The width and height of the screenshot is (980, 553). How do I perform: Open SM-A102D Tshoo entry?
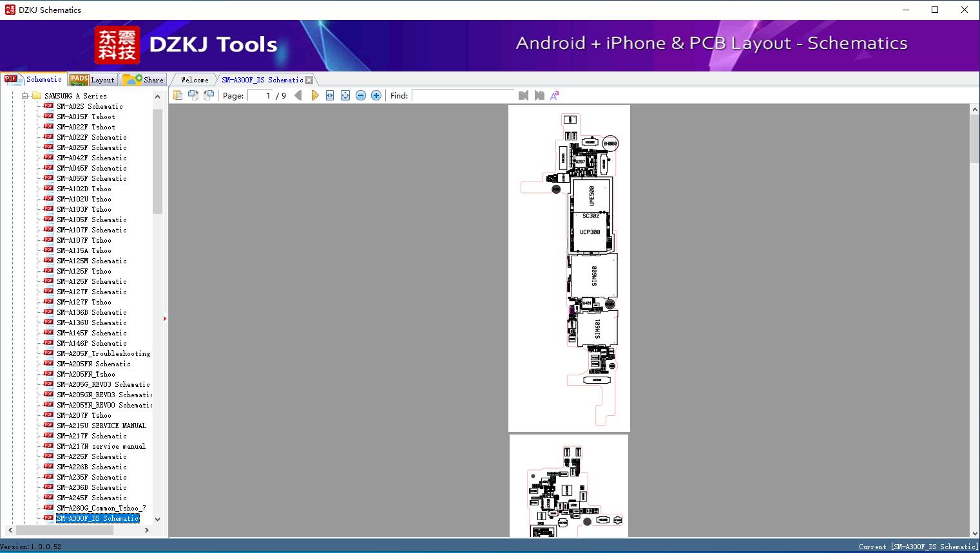tap(84, 189)
